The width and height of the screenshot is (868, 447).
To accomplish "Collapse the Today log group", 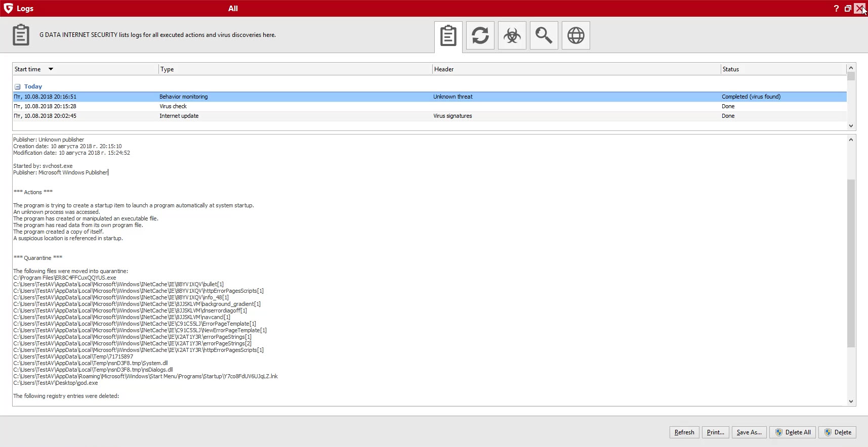I will (17, 87).
